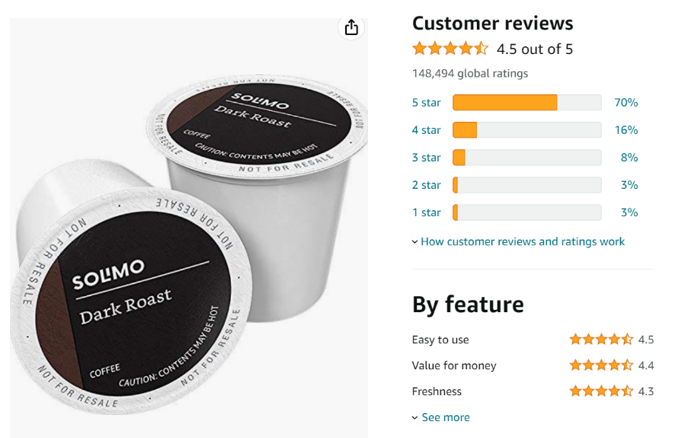Click the Easy to use star rating

tap(601, 339)
